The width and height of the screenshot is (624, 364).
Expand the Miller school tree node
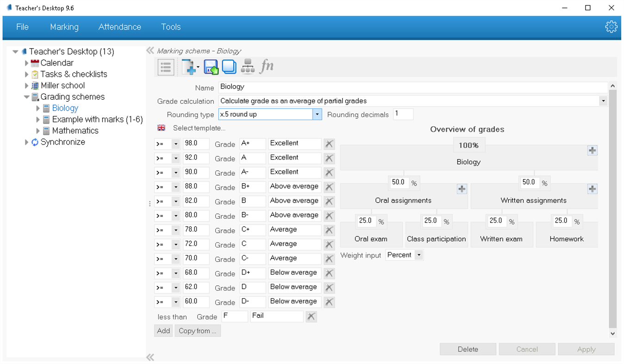tap(27, 85)
